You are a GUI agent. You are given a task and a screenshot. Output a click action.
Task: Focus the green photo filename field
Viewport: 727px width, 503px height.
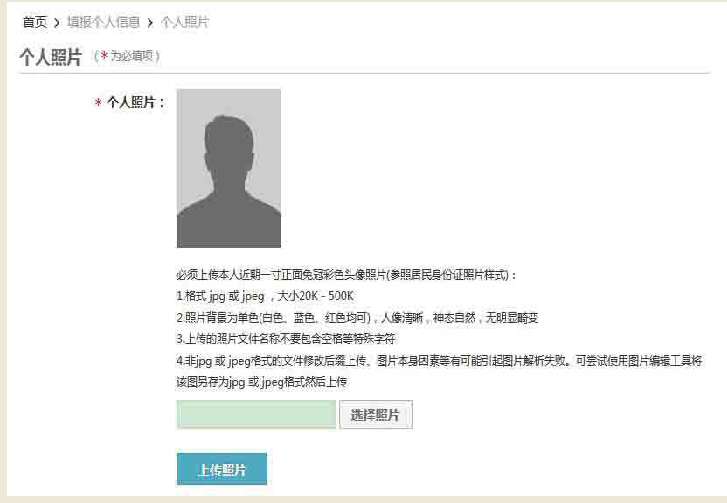(256, 414)
